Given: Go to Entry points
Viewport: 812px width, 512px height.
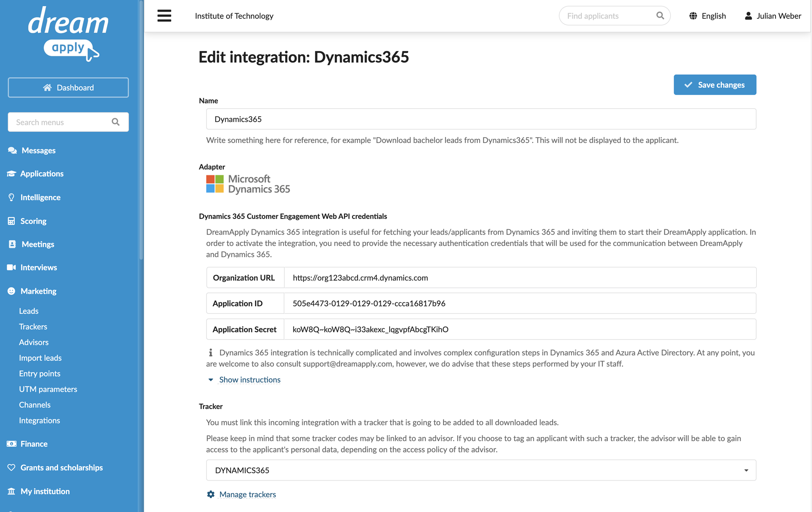Looking at the screenshot, I should pos(39,373).
